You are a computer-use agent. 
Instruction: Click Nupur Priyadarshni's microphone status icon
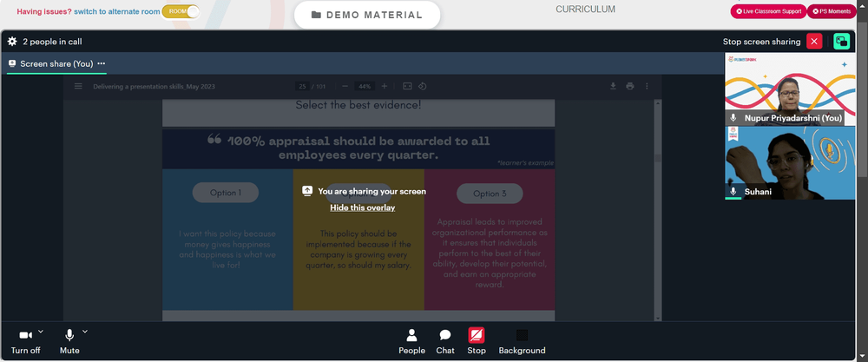tap(733, 118)
